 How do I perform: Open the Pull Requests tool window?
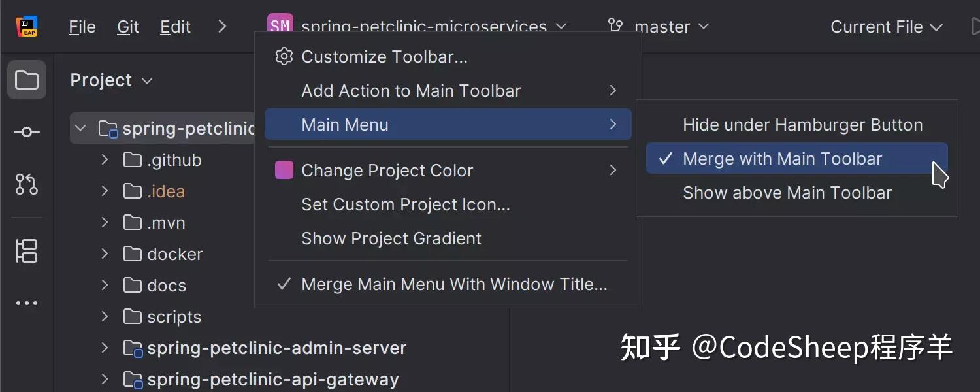27,185
